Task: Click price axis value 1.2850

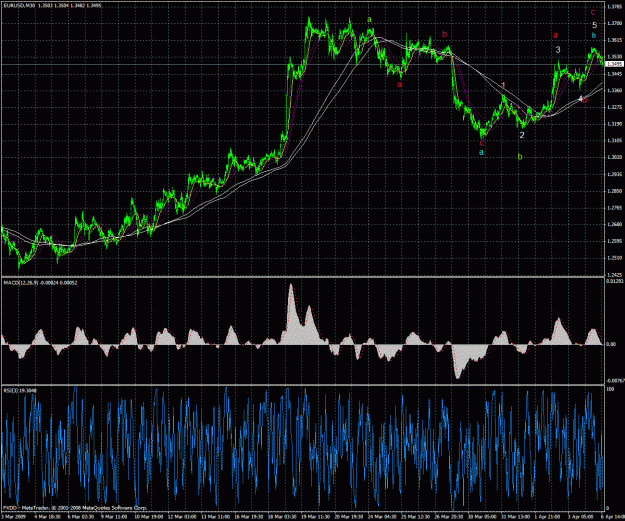Action: 614,191
